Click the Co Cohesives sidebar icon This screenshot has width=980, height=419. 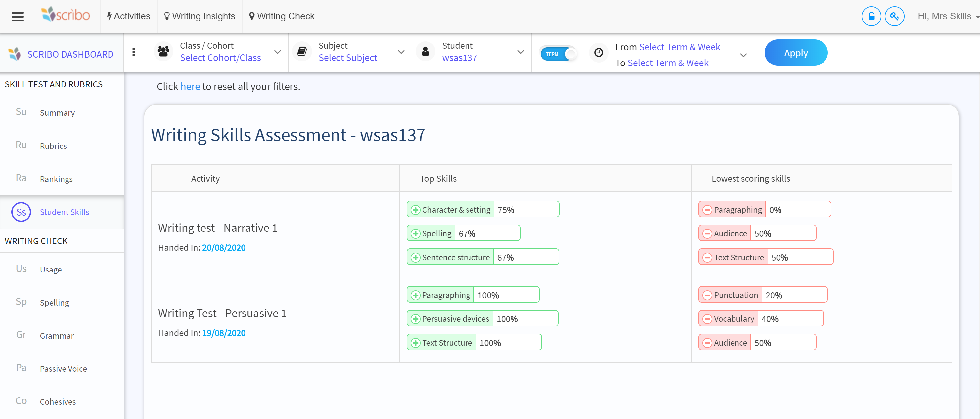(21, 401)
